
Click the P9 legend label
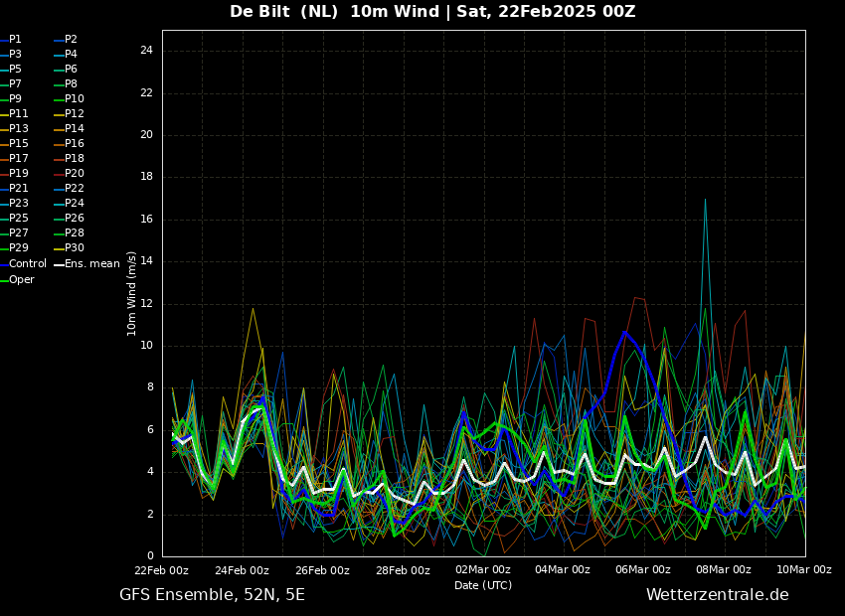[x=15, y=99]
